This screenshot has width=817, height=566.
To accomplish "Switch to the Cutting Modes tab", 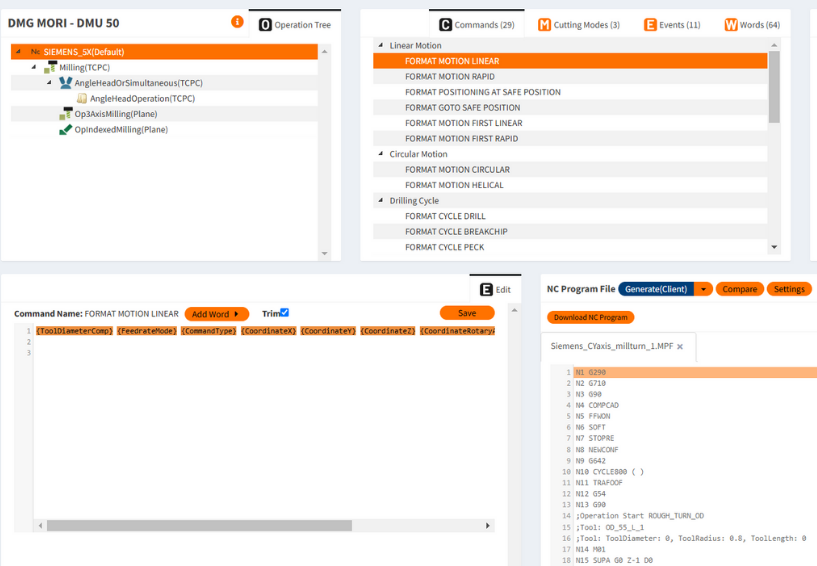I will [579, 25].
